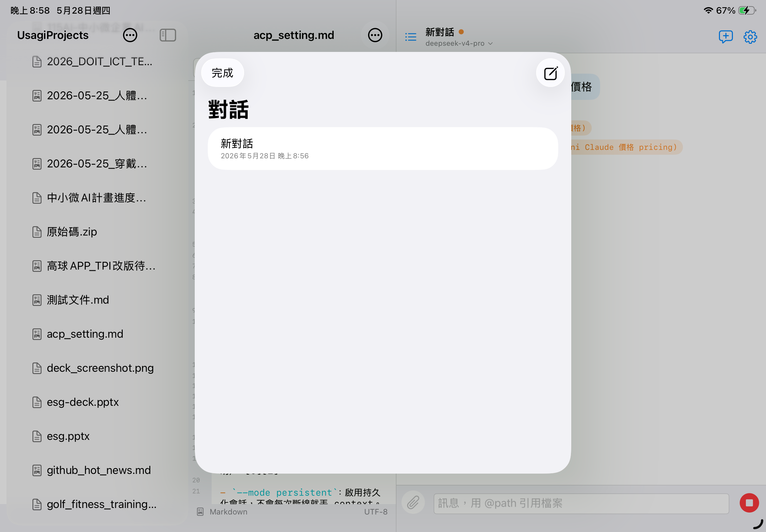Click the Markdown icon in the status bar
766x532 pixels.
tap(200, 512)
